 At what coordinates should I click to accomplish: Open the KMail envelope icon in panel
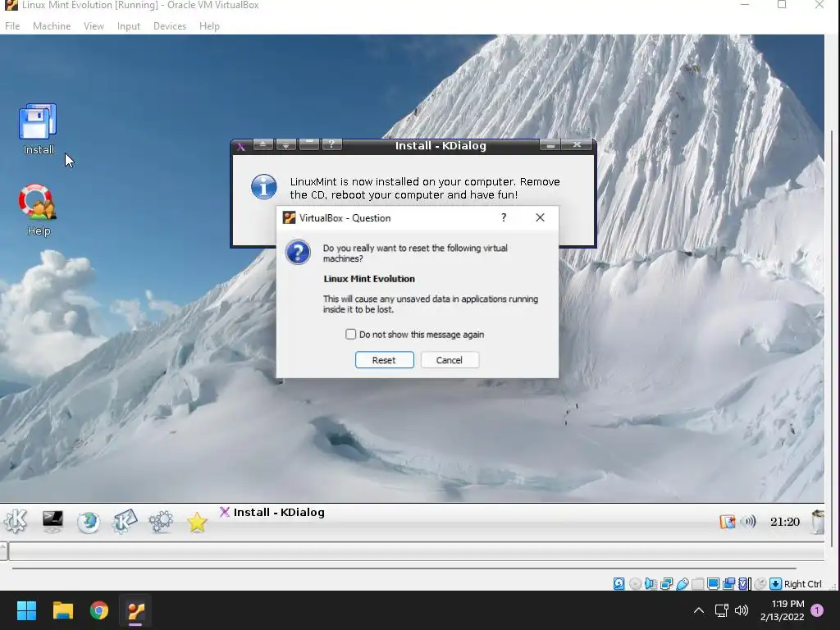(x=125, y=521)
